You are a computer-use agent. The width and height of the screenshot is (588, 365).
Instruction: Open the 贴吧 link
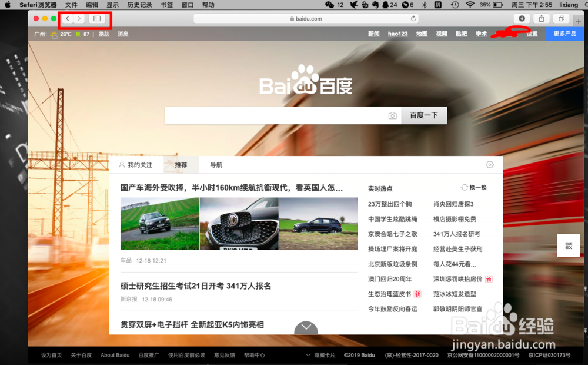pos(461,34)
